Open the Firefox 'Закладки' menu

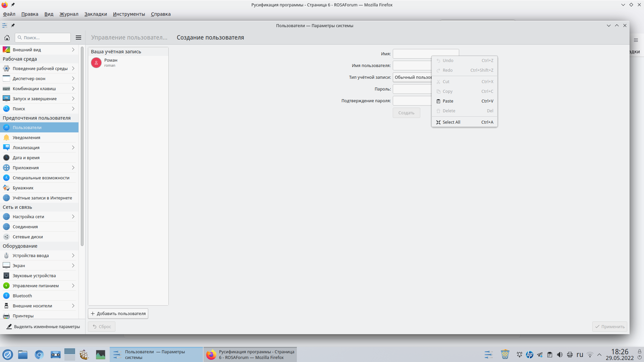click(96, 14)
